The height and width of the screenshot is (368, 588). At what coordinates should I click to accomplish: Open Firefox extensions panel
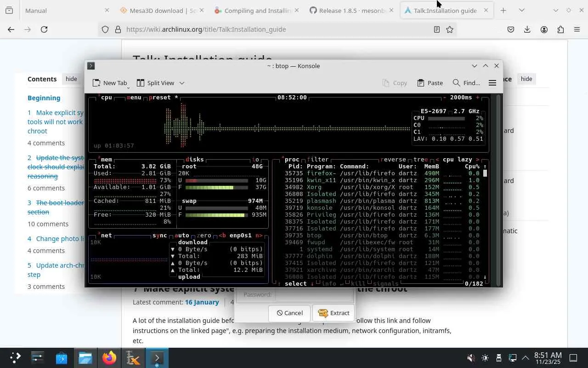click(560, 29)
